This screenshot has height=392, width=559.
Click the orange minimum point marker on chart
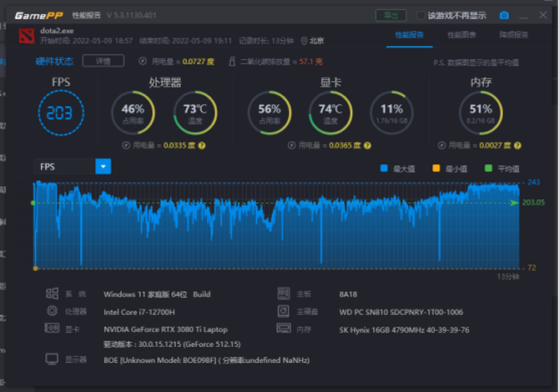point(35,269)
